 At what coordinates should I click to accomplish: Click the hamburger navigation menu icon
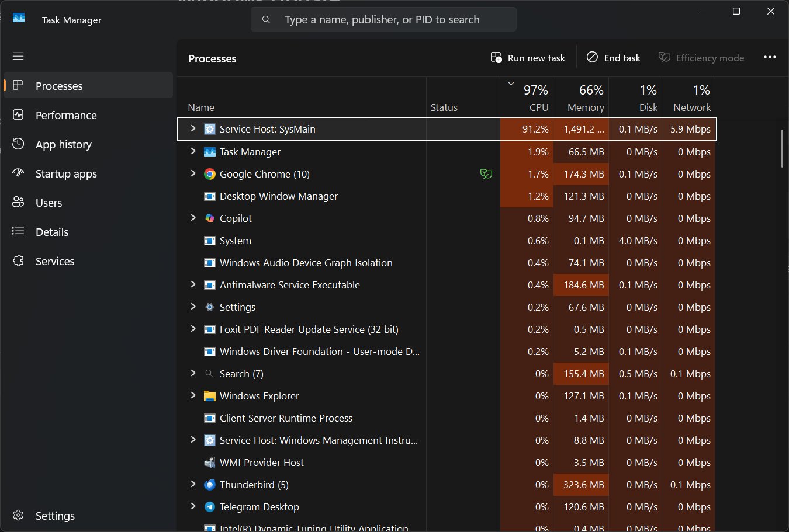click(18, 56)
